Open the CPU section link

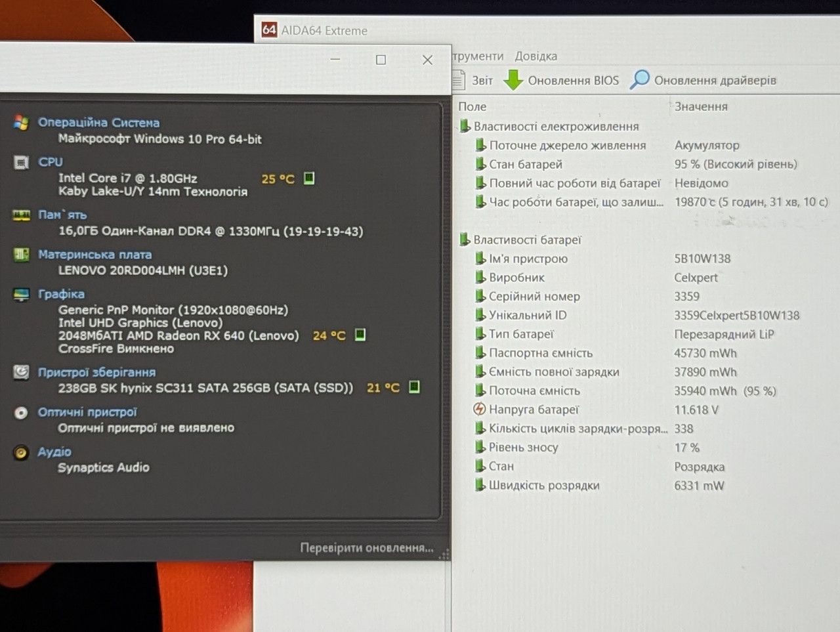(x=51, y=162)
